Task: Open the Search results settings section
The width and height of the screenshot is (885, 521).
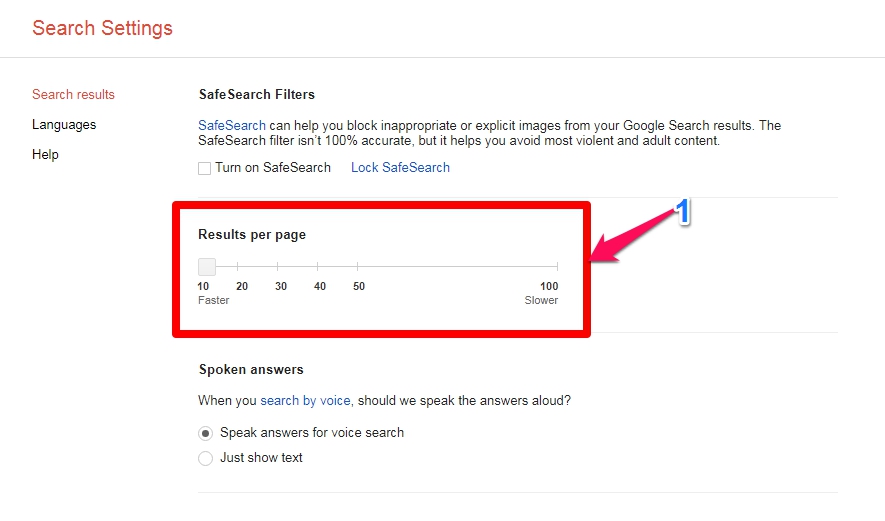Action: click(x=73, y=94)
